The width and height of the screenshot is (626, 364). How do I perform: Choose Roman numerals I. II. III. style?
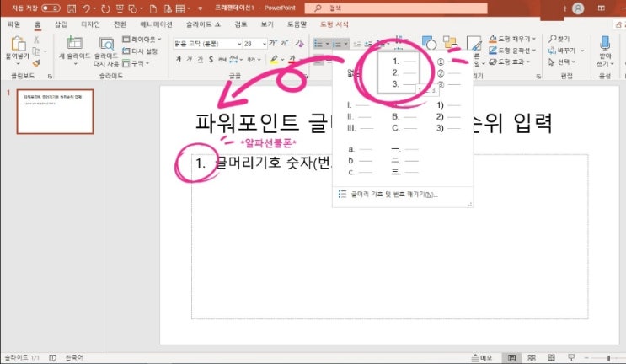(358, 116)
